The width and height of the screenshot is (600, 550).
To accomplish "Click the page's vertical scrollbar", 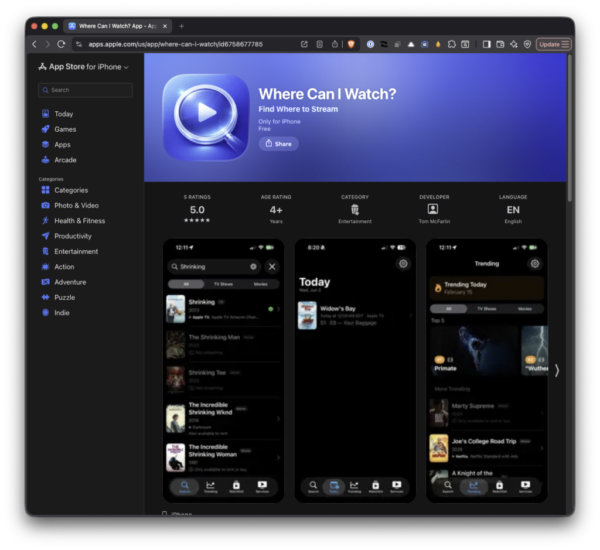I will (570, 128).
